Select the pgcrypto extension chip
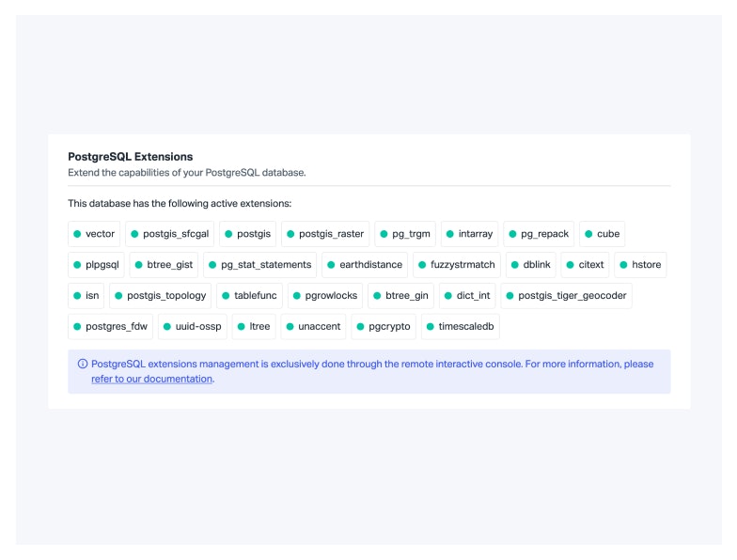 [x=383, y=327]
